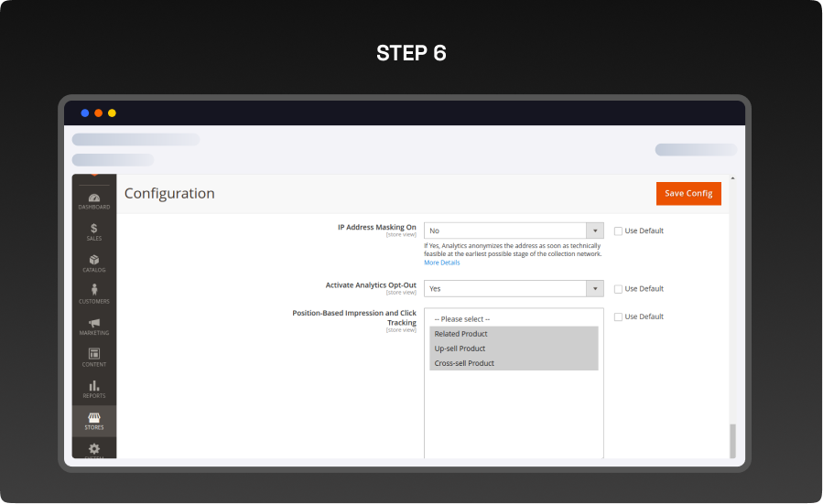Viewport: 823px width, 504px height.
Task: Check Use Default for Analytics Opt-Out
Action: point(618,289)
